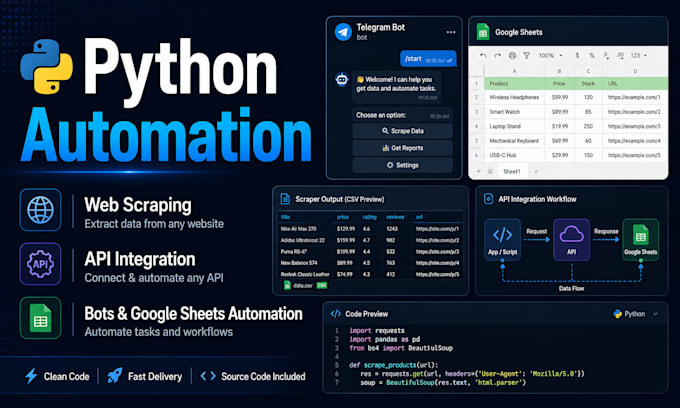Open the 100% zoom dropdown

(x=550, y=55)
